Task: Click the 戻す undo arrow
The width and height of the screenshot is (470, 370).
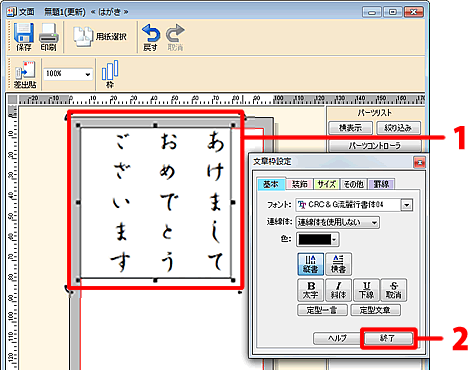Action: click(x=151, y=37)
